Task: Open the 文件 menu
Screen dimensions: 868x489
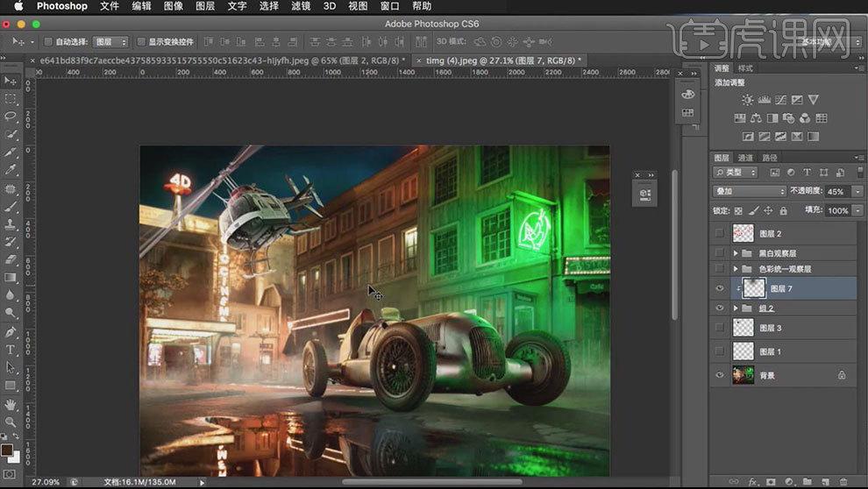Action: click(109, 6)
